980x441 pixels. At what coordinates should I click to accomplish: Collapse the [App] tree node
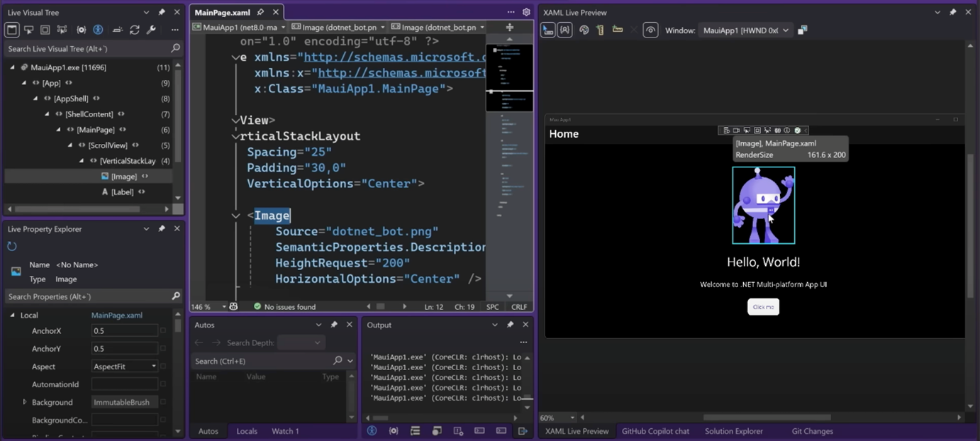coord(23,83)
